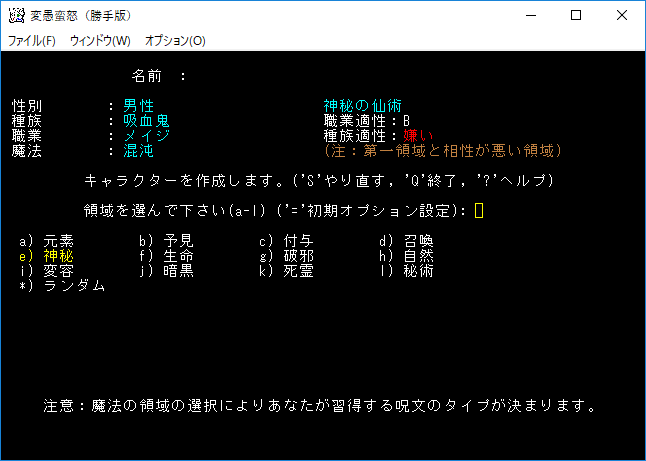Viewport: 646px width, 461px height.
Task: Pick the l) 秘術 realm
Action: (x=406, y=270)
